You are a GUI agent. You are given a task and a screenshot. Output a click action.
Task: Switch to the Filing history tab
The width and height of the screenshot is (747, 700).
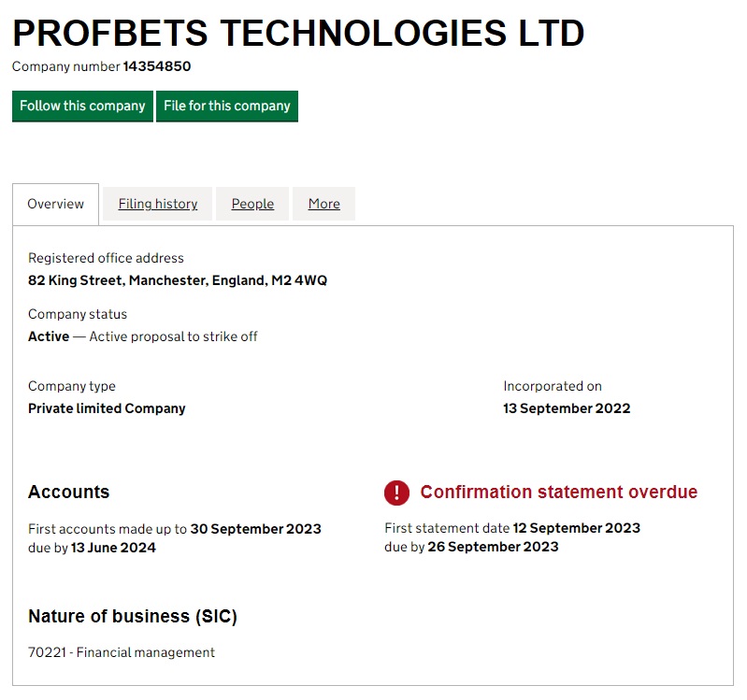[158, 204]
